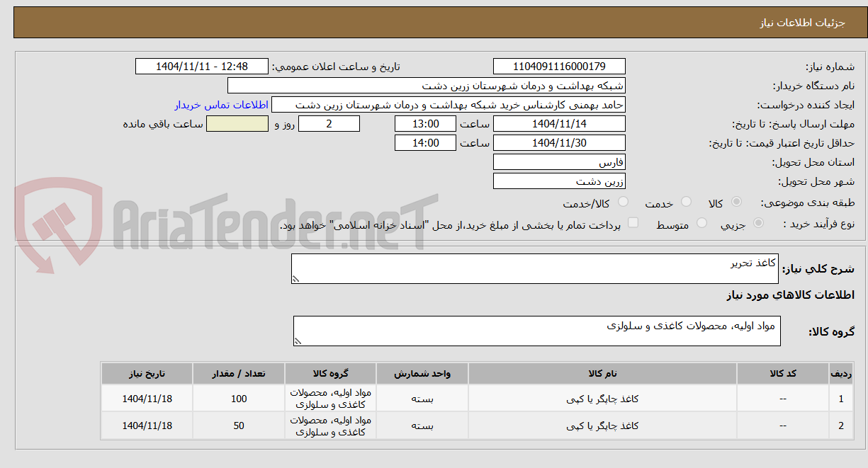Image resolution: width=868 pixels, height=468 pixels.
Task: Click delivery city field زرین دشت
Action: [x=559, y=181]
